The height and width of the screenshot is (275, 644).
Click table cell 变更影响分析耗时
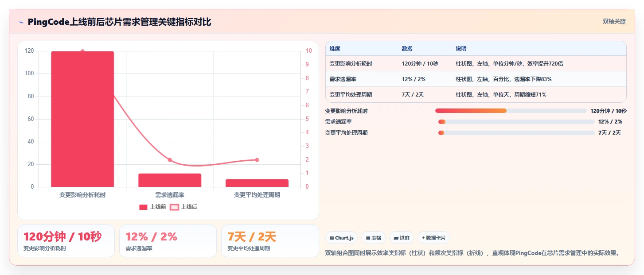pyautogui.click(x=362, y=64)
